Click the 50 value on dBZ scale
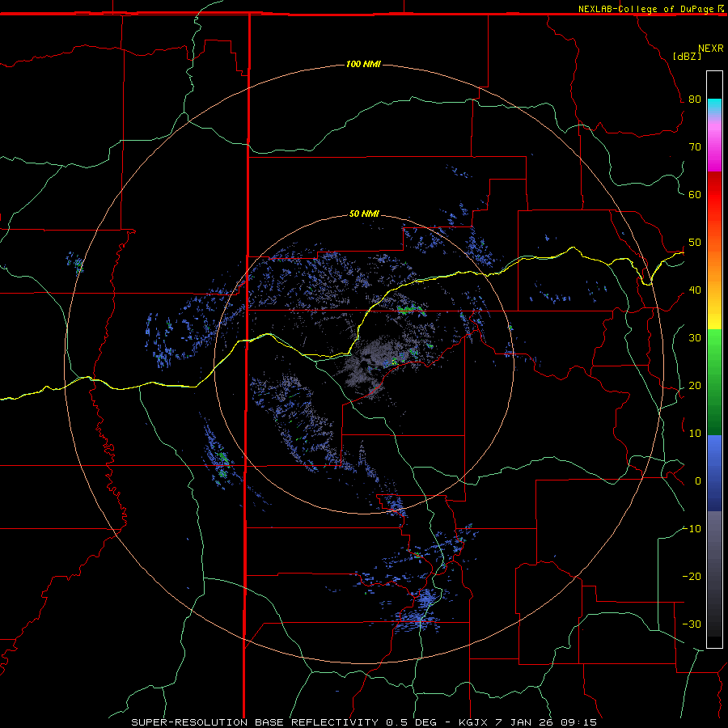 tap(695, 243)
